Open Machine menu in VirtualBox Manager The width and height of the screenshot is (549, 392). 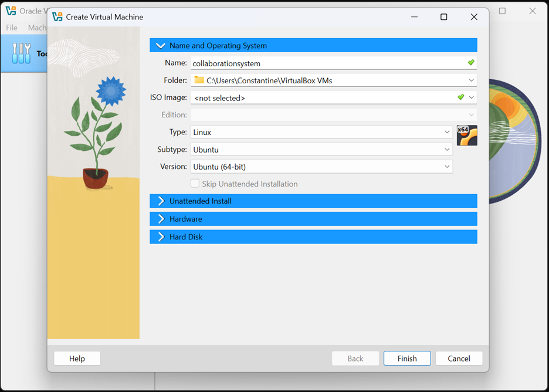coord(37,28)
